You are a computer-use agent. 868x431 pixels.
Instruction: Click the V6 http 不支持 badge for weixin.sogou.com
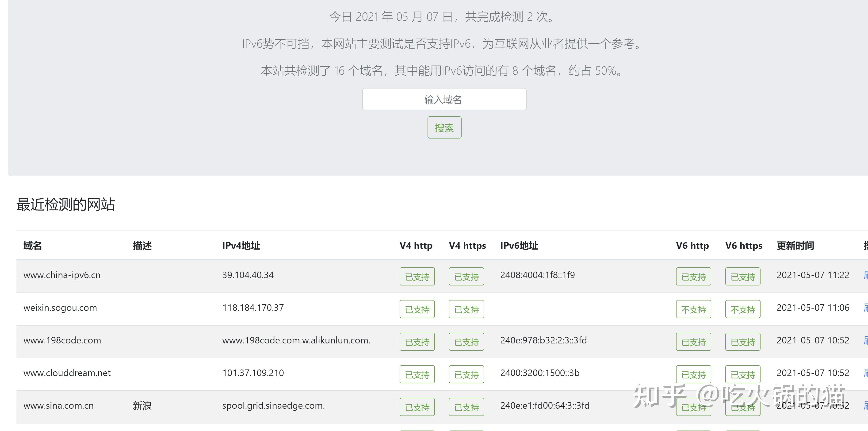[x=693, y=309]
